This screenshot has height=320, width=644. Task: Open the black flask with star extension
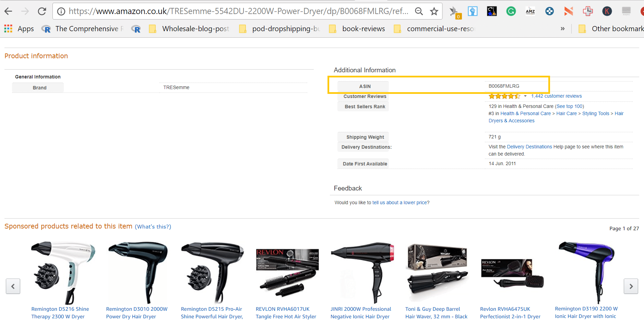pyautogui.click(x=492, y=11)
